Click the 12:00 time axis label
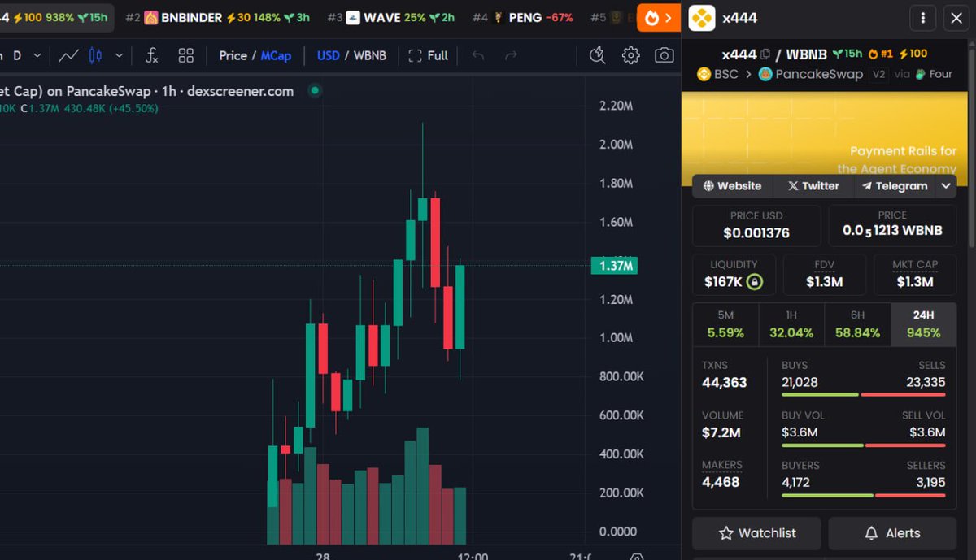Image resolution: width=976 pixels, height=560 pixels. pos(473,556)
